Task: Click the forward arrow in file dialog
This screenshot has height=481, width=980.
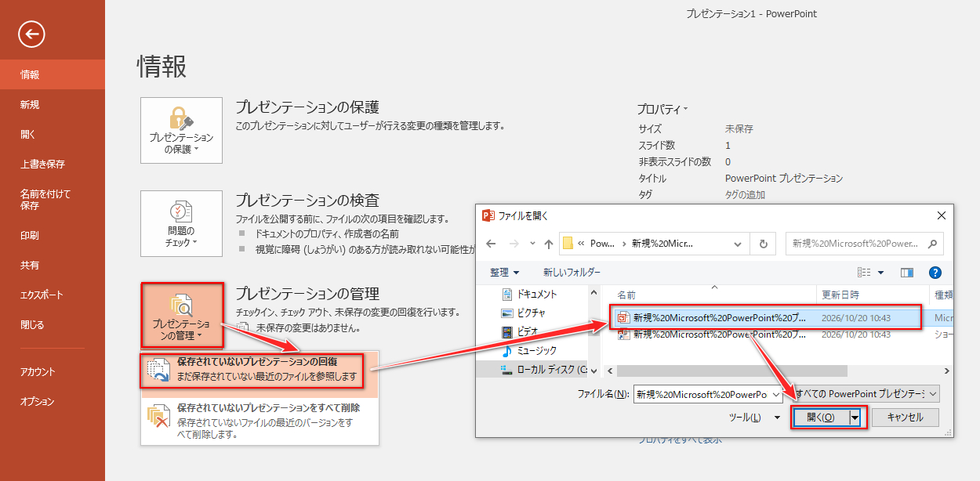Action: tap(514, 244)
